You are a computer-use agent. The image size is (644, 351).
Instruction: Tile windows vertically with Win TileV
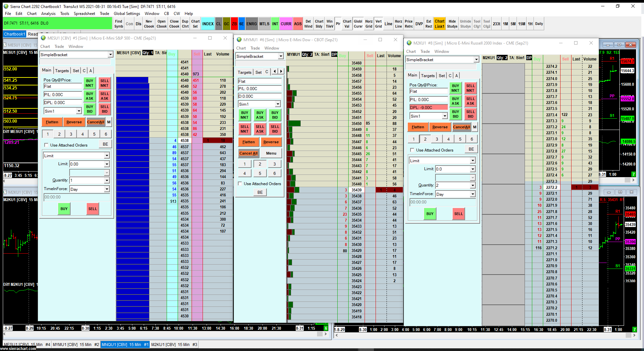[330, 24]
